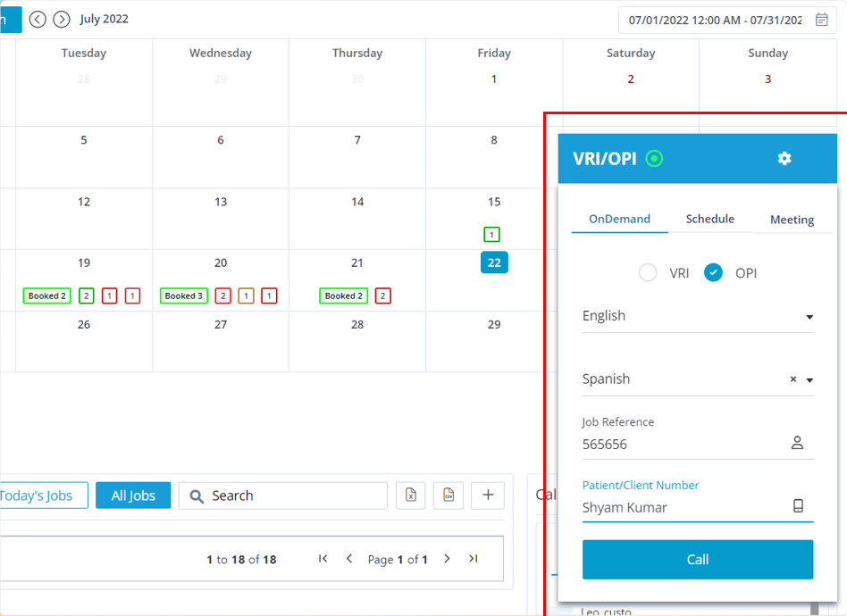Switch to the Schedule tab
Screen dimensions: 847x616
pos(710,220)
